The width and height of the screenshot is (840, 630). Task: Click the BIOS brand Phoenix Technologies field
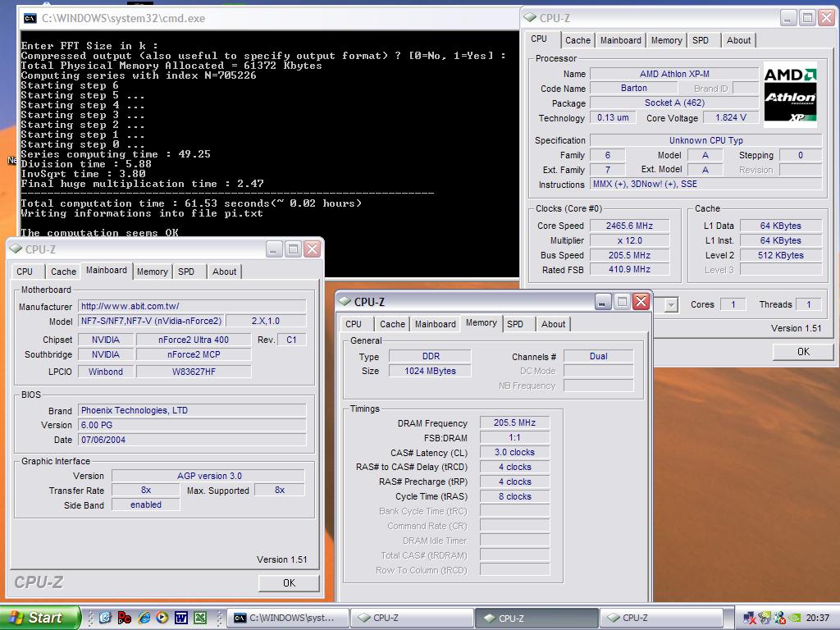(x=192, y=410)
